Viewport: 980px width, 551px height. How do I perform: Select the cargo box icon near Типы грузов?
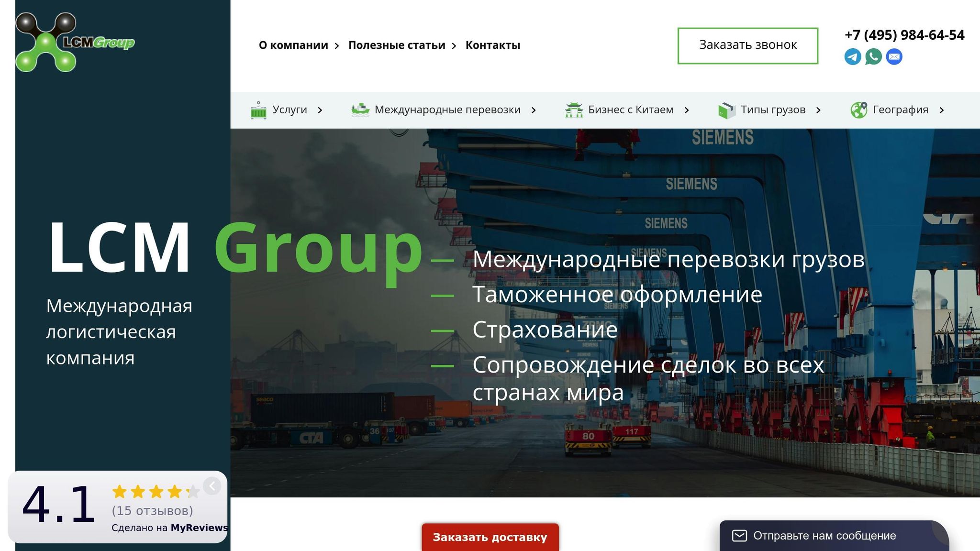[726, 110]
